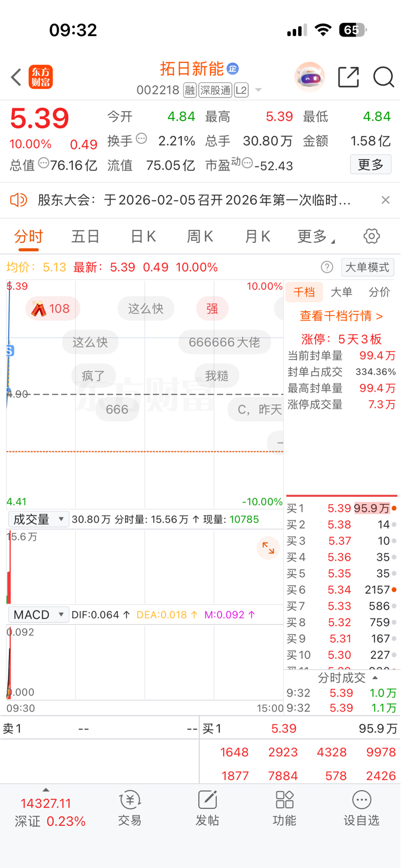Switch to the 周K tab

200,237
